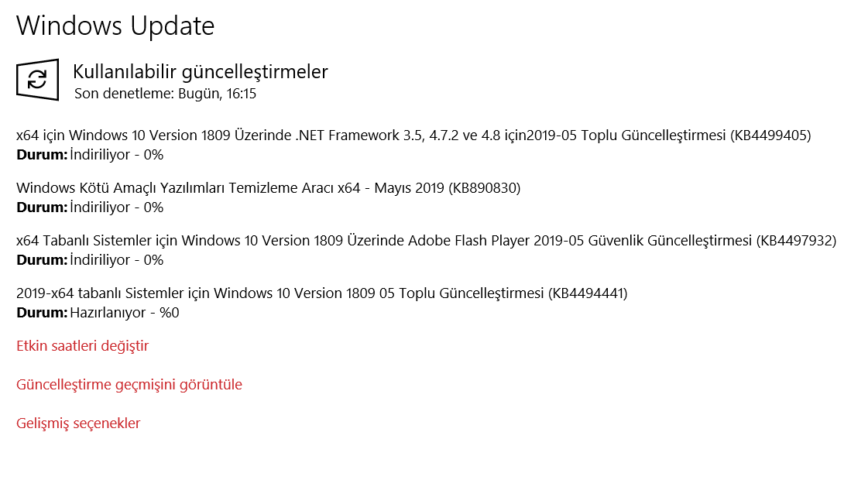
Task: Open "Güncelleştirme geçmişini görüntüle" link
Action: [x=129, y=385]
